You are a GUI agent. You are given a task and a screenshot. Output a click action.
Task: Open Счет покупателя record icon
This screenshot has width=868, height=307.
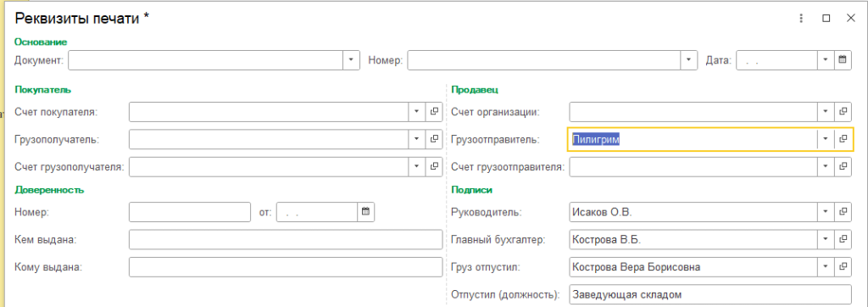click(x=434, y=111)
